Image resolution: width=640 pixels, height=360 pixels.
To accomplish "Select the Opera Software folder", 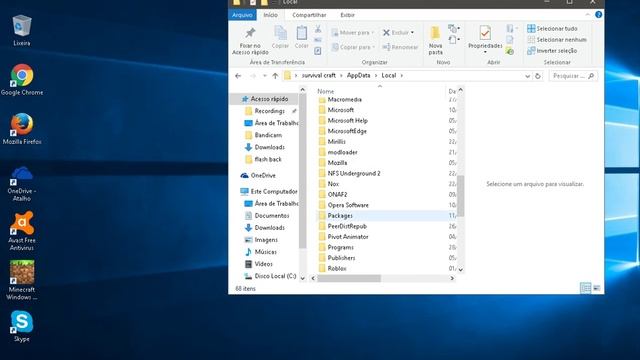I will (x=348, y=205).
